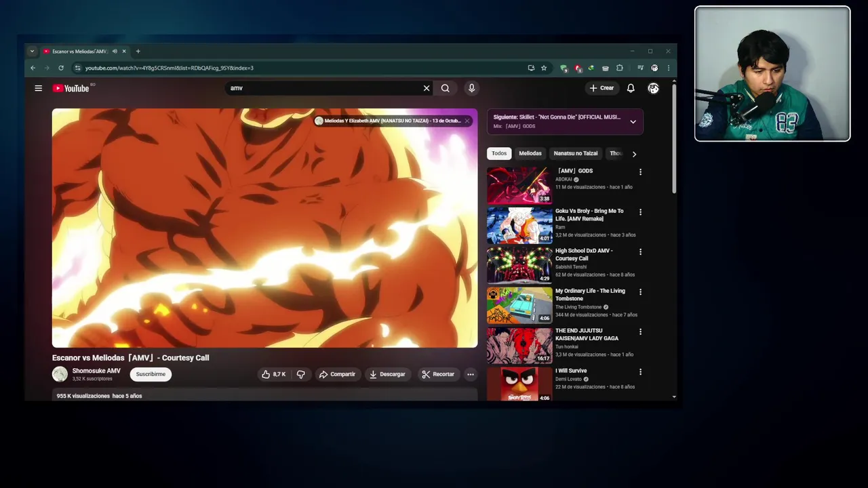The image size is (868, 488).
Task: Start voice search with microphone icon
Action: click(x=471, y=88)
